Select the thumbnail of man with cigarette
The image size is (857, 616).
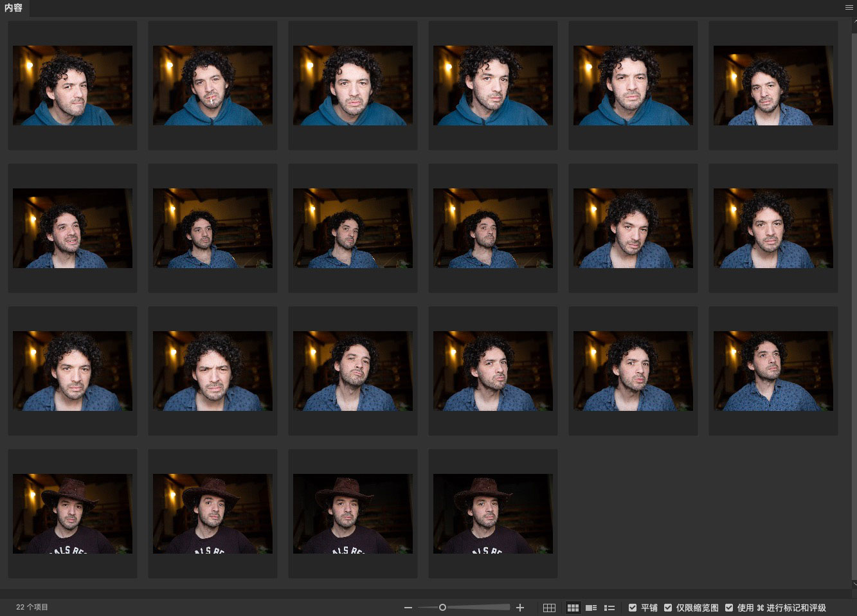click(213, 85)
